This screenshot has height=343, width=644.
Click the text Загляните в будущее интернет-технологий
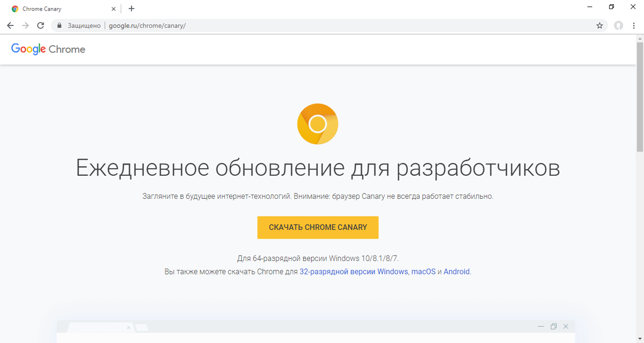(x=217, y=197)
